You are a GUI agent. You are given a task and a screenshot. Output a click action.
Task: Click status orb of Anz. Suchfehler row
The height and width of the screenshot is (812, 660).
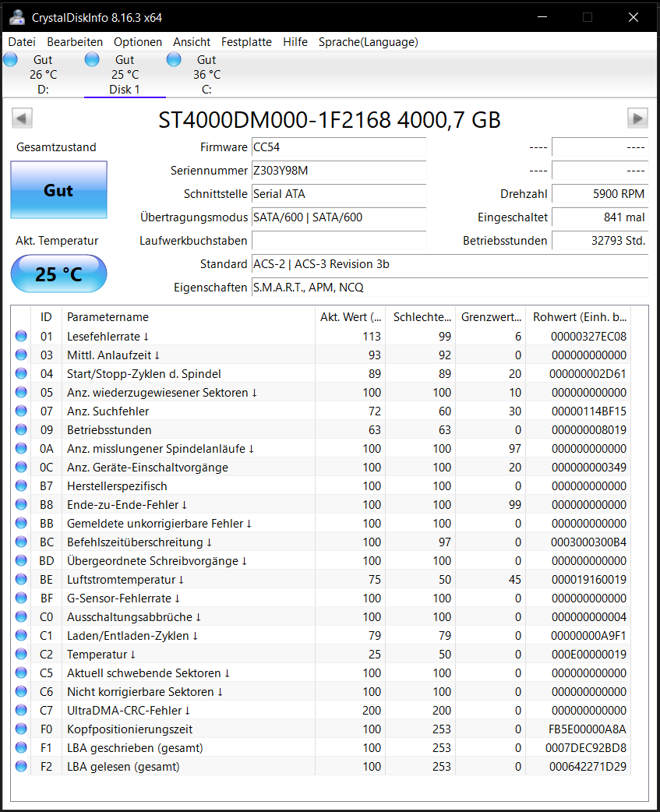(x=21, y=411)
